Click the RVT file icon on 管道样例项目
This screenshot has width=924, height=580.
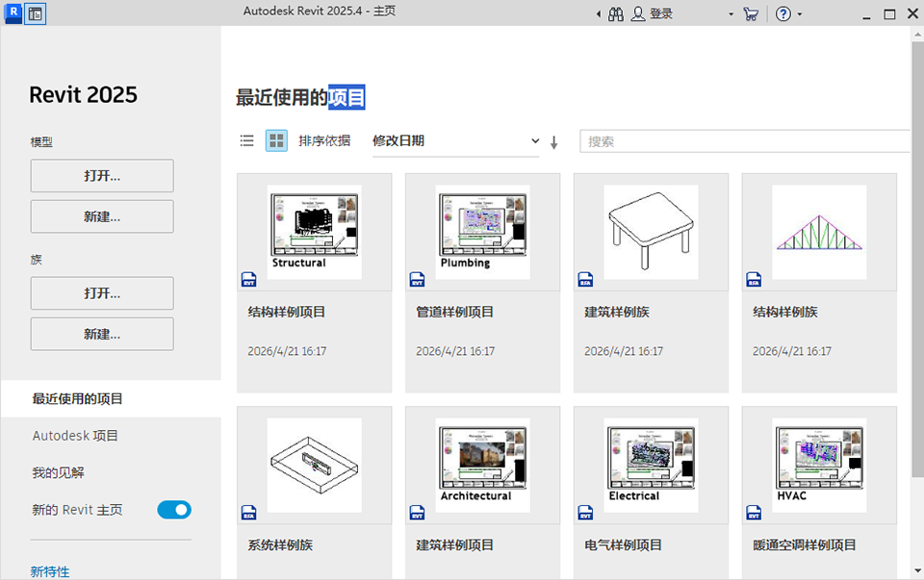(x=417, y=279)
